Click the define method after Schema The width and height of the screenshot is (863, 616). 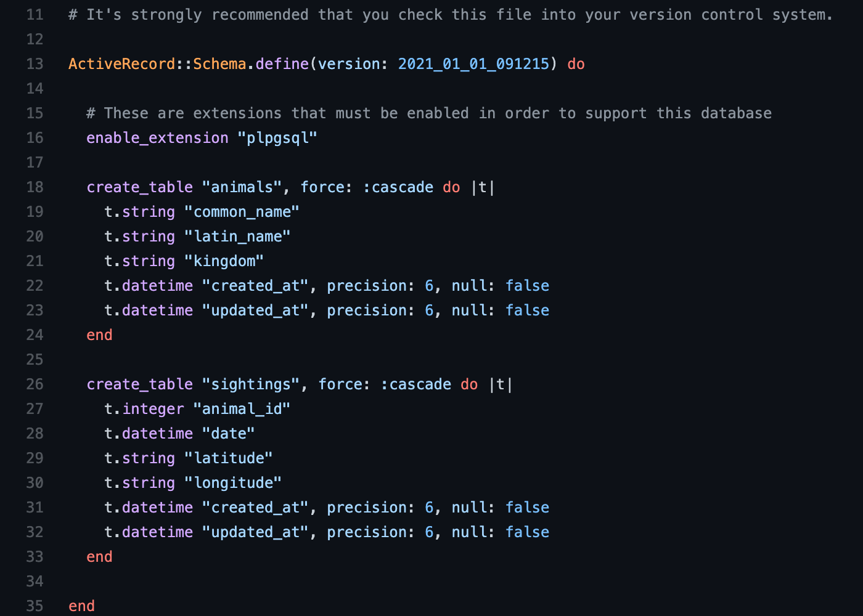click(282, 64)
